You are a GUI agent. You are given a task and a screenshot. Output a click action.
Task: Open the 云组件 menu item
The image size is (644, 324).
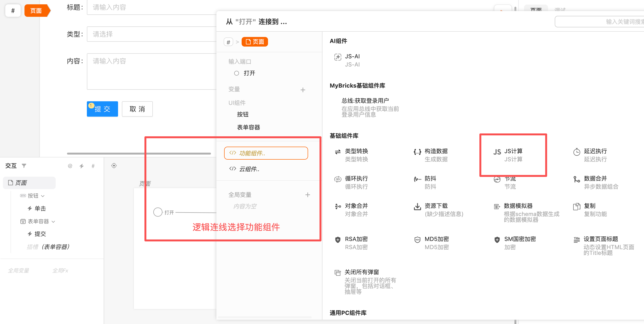click(x=249, y=169)
